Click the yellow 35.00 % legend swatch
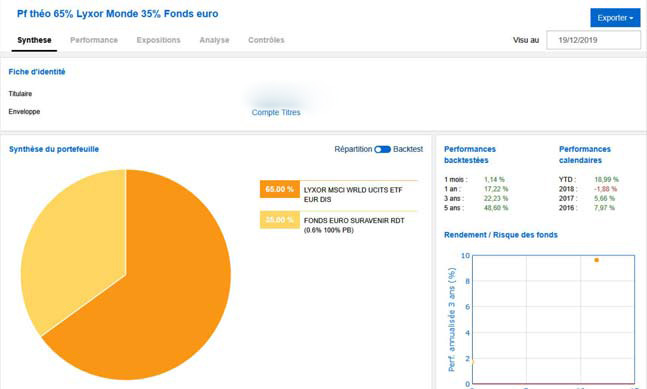The image size is (647, 389). [x=279, y=220]
